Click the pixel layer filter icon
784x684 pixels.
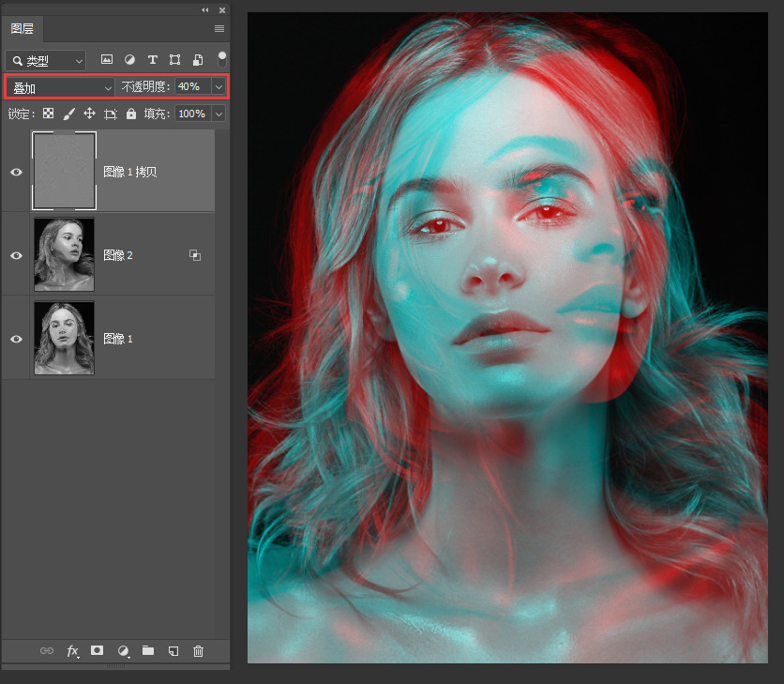coord(107,60)
